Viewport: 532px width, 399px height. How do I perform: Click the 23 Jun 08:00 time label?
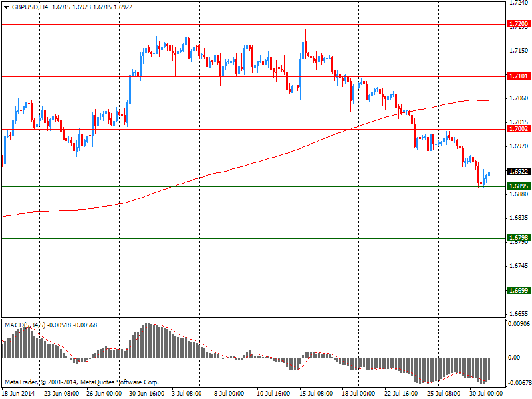tap(62, 393)
